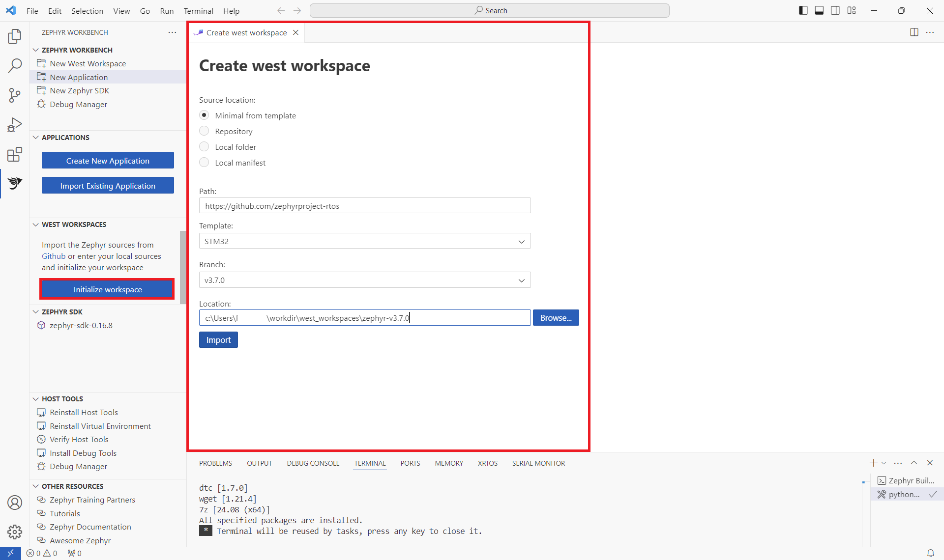Image resolution: width=944 pixels, height=560 pixels.
Task: Click the Split Editor icon
Action: pos(914,32)
